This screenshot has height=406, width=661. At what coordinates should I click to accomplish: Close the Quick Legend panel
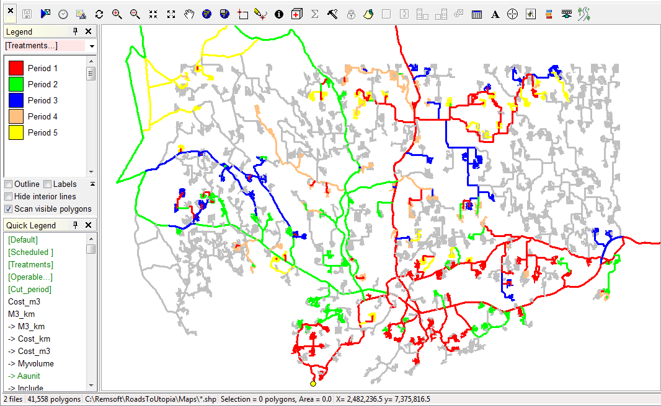click(x=88, y=225)
